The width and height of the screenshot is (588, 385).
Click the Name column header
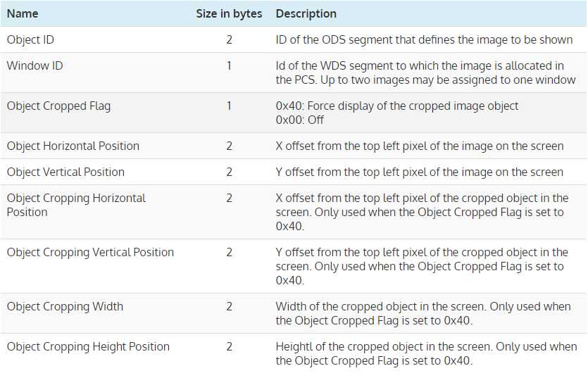[x=23, y=13]
